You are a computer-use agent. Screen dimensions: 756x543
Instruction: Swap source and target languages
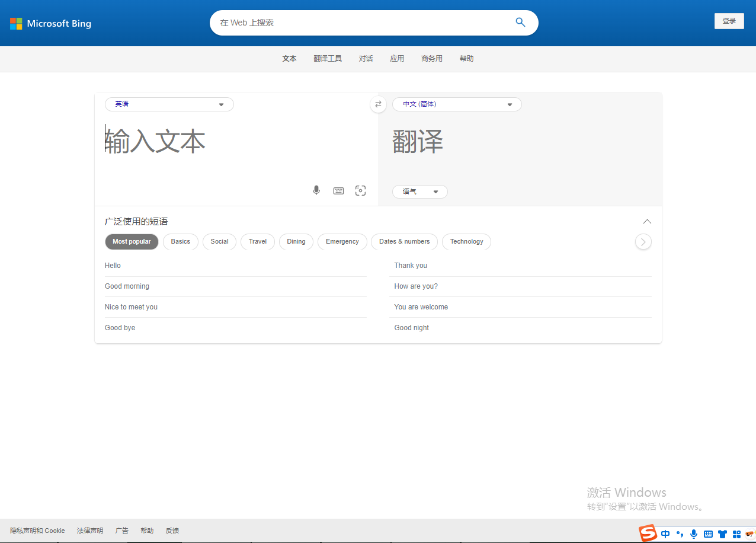coord(378,104)
